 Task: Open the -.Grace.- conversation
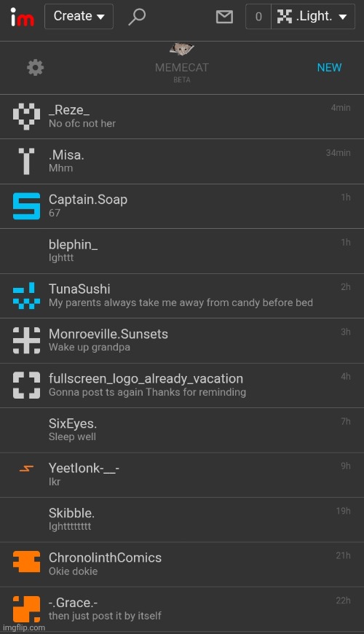click(182, 609)
